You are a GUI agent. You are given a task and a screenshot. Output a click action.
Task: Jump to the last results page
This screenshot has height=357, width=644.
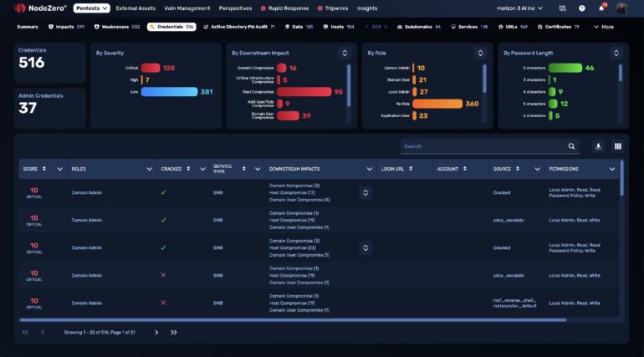[x=174, y=333]
